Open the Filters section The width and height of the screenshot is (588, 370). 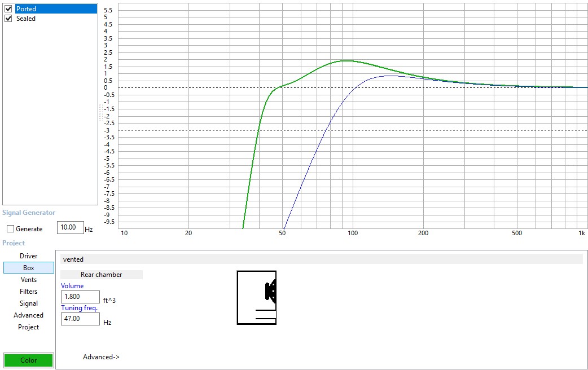click(x=28, y=292)
